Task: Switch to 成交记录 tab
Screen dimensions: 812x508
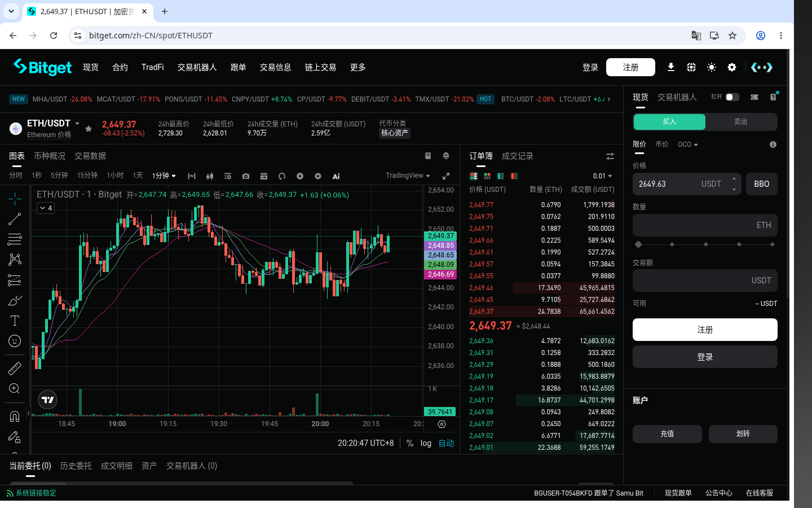Action: 518,156
